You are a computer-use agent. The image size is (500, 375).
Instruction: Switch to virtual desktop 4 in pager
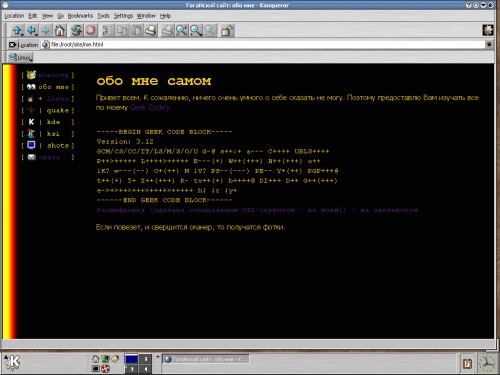tap(146, 369)
